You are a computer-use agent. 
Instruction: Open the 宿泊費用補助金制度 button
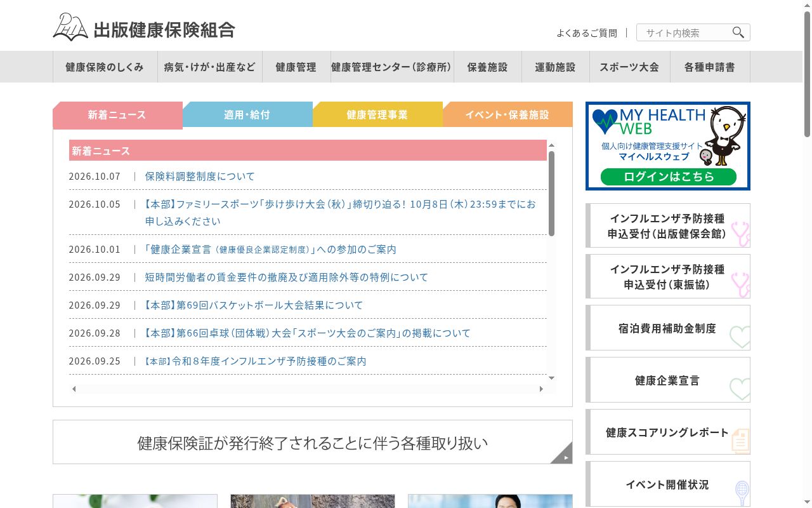click(668, 328)
